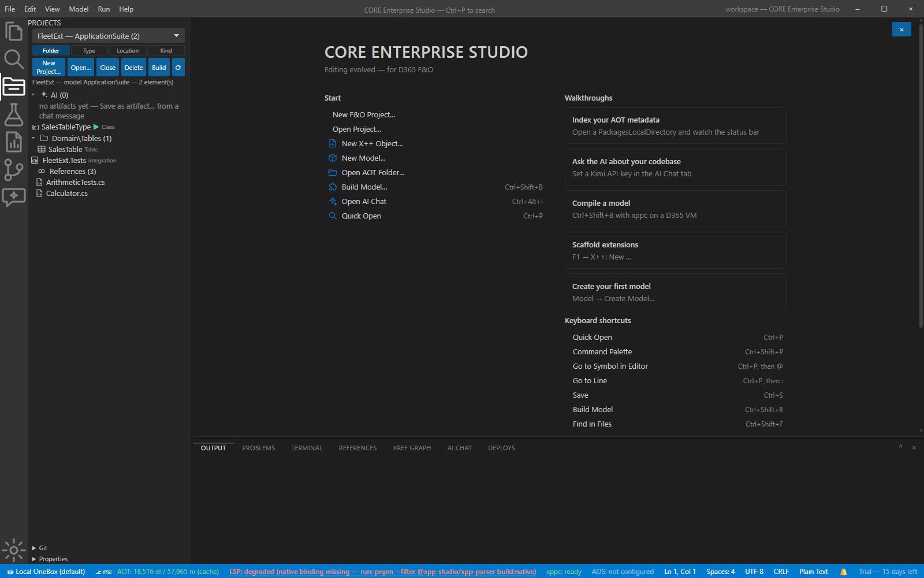Open the Run menu

point(104,9)
